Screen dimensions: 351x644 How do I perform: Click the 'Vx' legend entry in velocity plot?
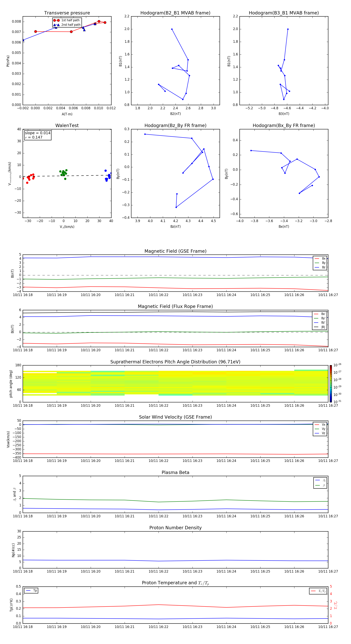pos(320,424)
